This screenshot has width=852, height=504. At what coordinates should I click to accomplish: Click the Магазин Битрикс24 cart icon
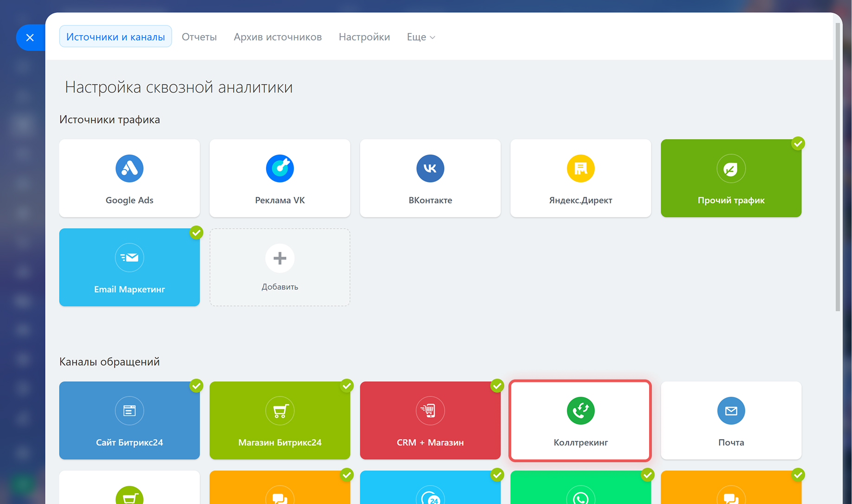(x=280, y=411)
